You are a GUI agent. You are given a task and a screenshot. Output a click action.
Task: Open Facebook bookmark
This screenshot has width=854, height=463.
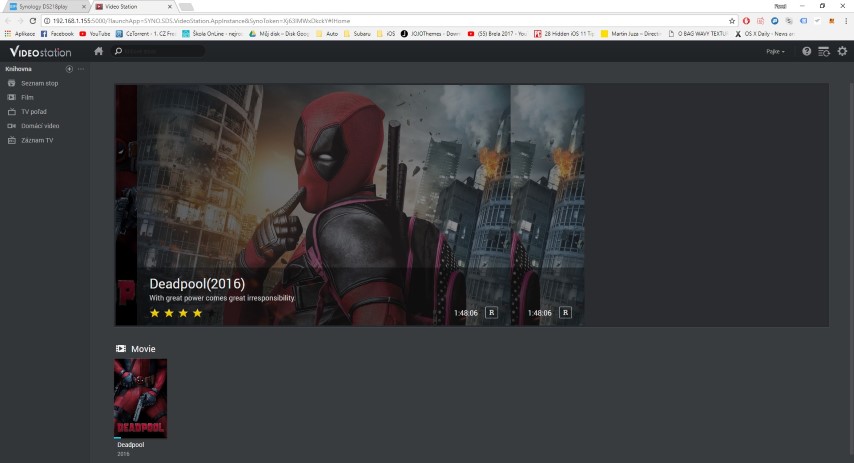click(x=57, y=34)
